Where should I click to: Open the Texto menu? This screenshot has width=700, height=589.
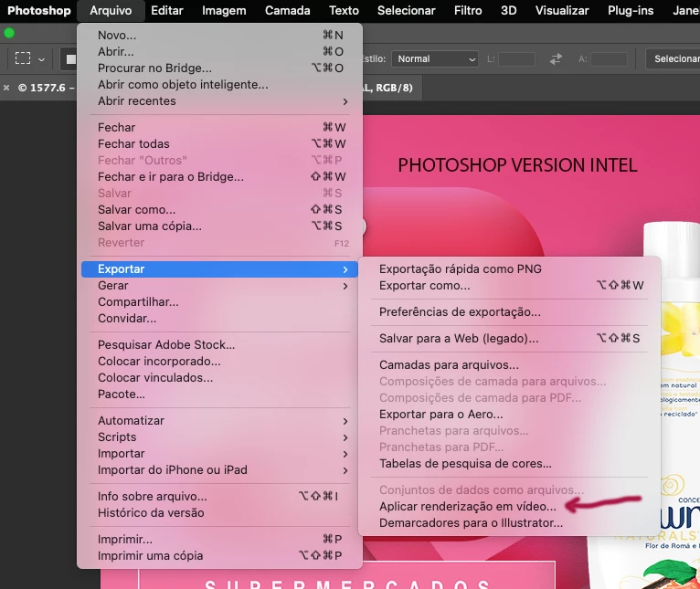pos(344,11)
